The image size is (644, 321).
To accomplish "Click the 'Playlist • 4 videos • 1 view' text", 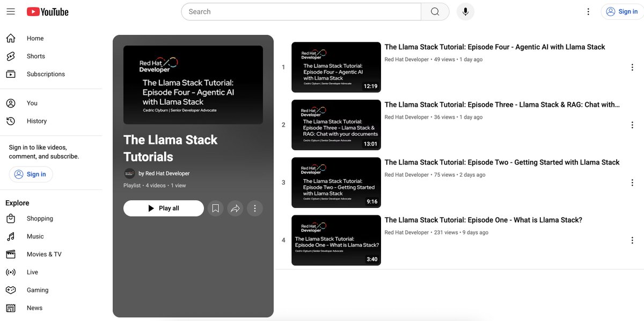I will [155, 186].
